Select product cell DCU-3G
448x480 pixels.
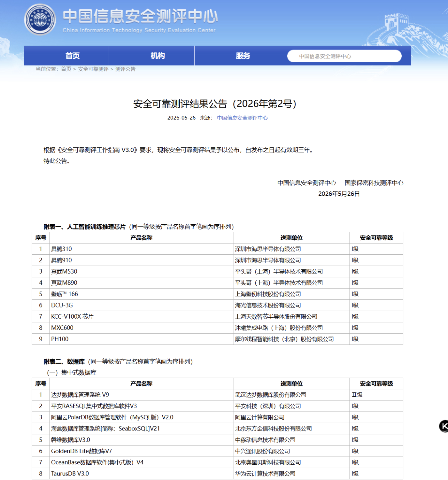[x=141, y=305]
